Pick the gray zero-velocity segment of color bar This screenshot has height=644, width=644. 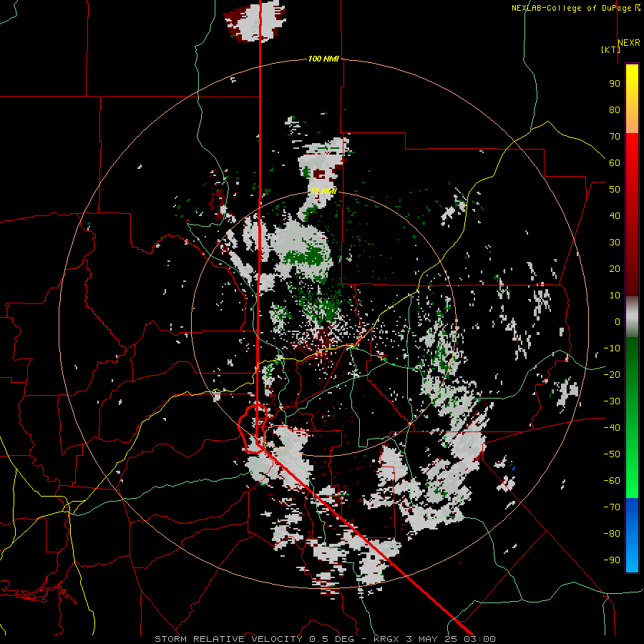point(632,317)
